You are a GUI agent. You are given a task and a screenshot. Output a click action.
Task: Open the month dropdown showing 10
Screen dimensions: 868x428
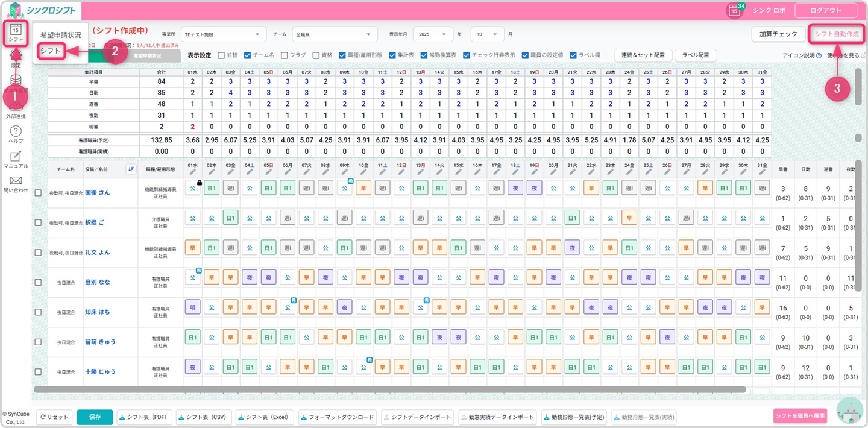(488, 34)
